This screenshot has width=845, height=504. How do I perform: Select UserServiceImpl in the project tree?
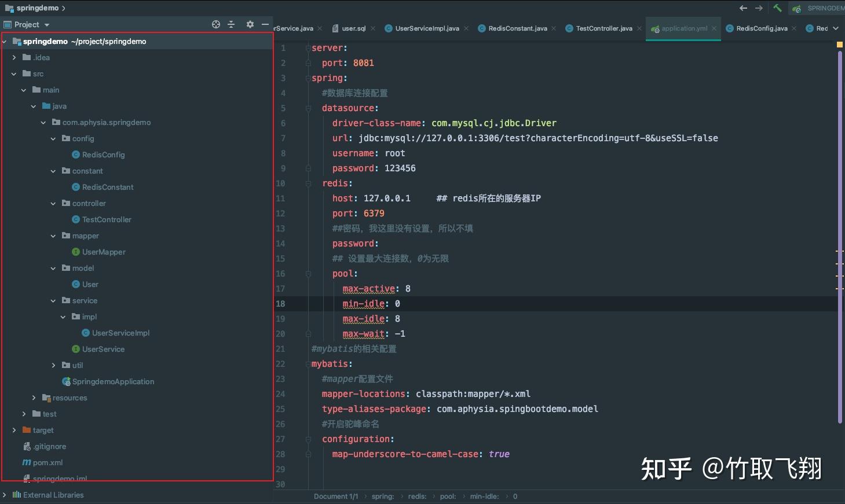[x=121, y=333]
